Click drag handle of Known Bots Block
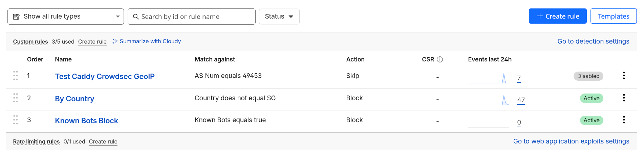Image resolution: width=644 pixels, height=158 pixels. [x=16, y=120]
